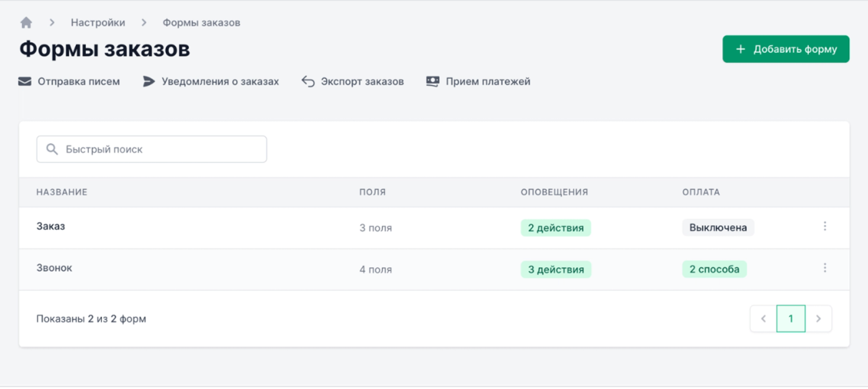
Task: Click the paper plane icon for Уведомления
Action: 149,82
